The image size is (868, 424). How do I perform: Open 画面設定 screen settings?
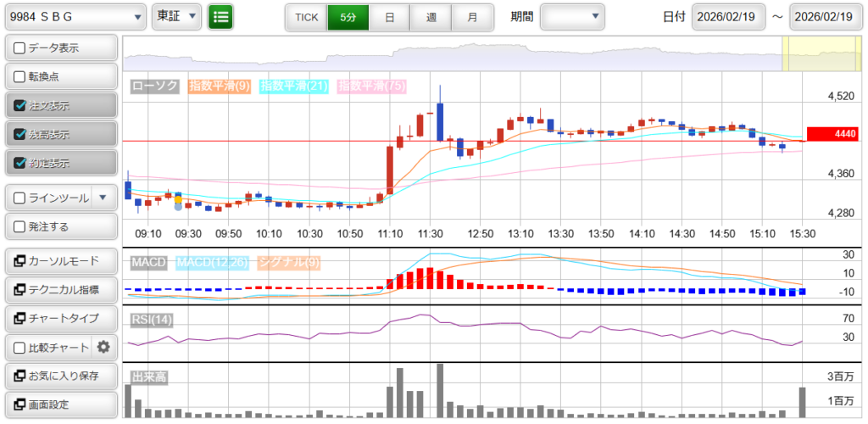click(60, 404)
